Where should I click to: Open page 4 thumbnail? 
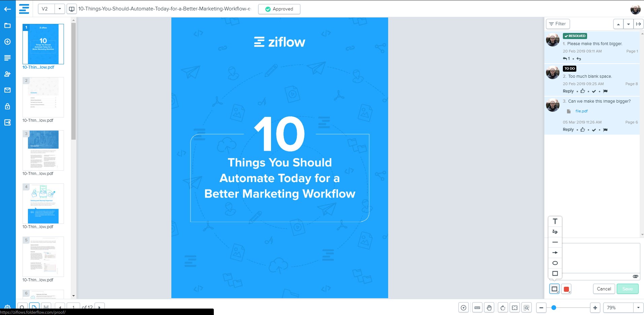coord(43,204)
